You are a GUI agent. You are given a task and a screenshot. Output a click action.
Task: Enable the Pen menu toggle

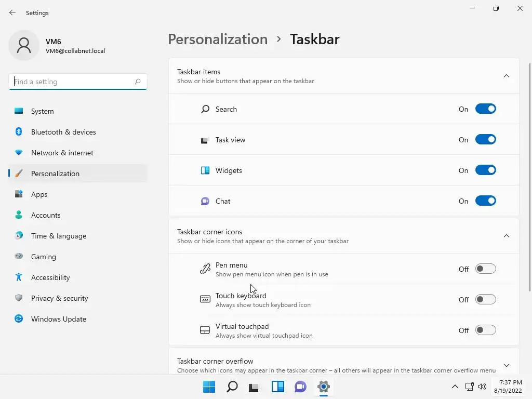(x=486, y=269)
